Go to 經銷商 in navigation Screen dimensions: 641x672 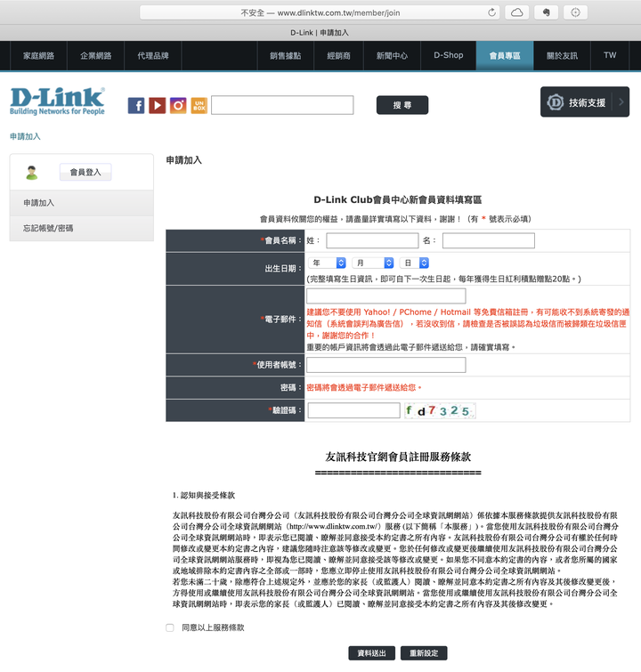(338, 56)
